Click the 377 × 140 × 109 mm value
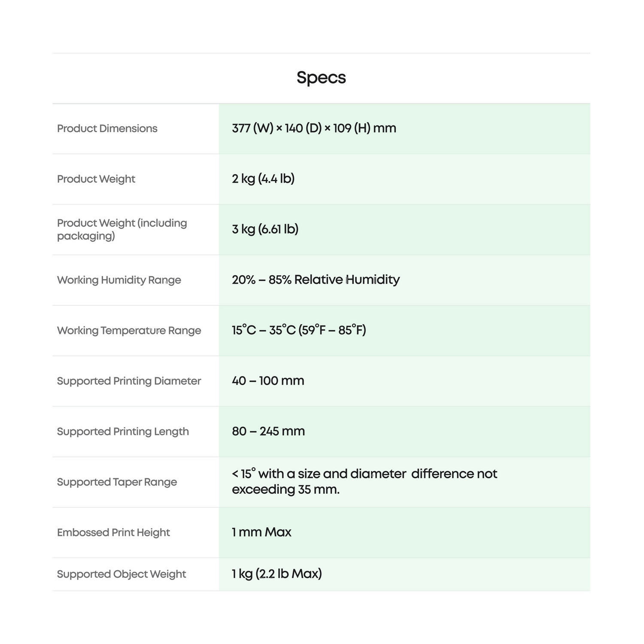The image size is (644, 644). click(x=314, y=128)
